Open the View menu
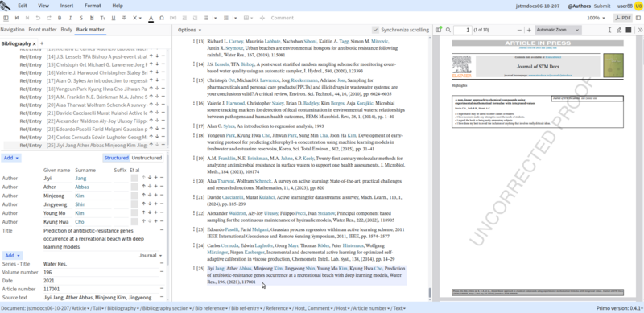Viewport: 644px width, 313px height. 43,6
